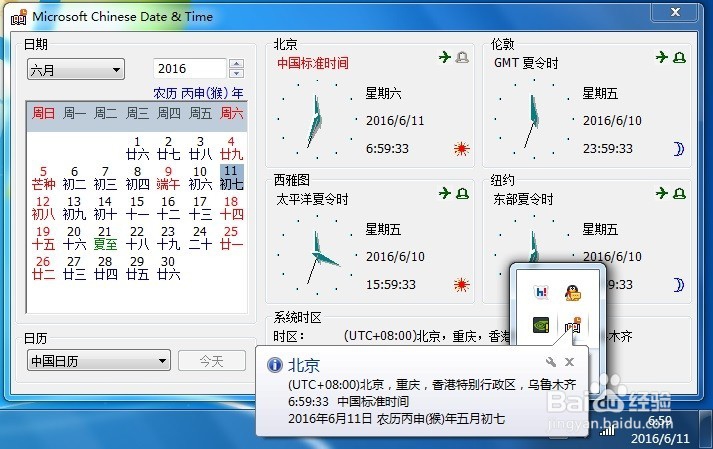The height and width of the screenshot is (449, 713).
Task: Click the green arrow icon for 西雅图 clock
Action: point(445,193)
